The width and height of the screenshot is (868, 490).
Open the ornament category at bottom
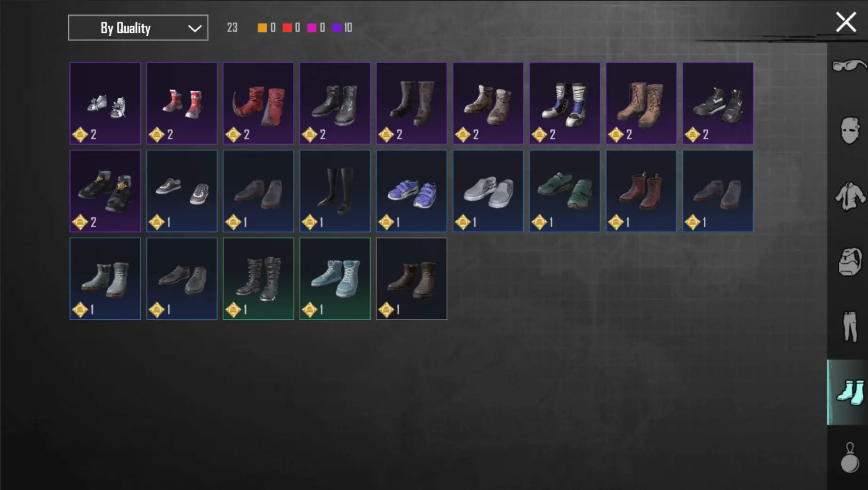pos(849,457)
